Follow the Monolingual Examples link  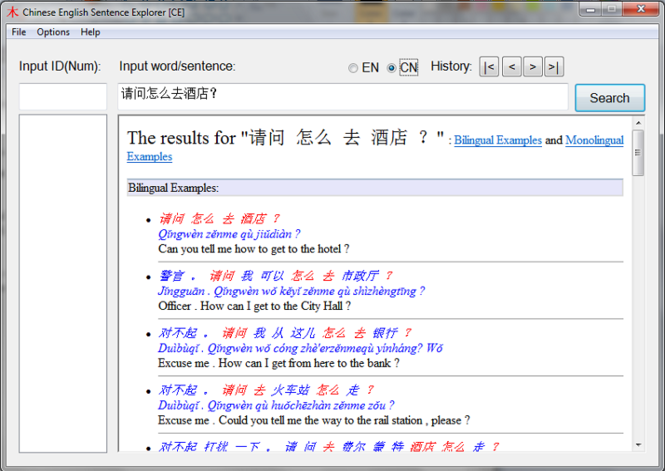point(594,140)
